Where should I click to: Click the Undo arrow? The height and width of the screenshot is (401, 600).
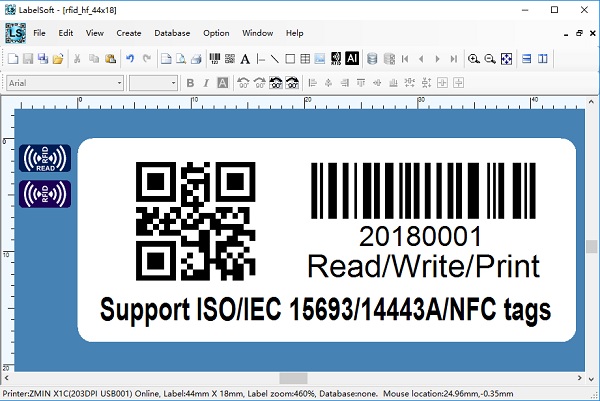tap(130, 59)
